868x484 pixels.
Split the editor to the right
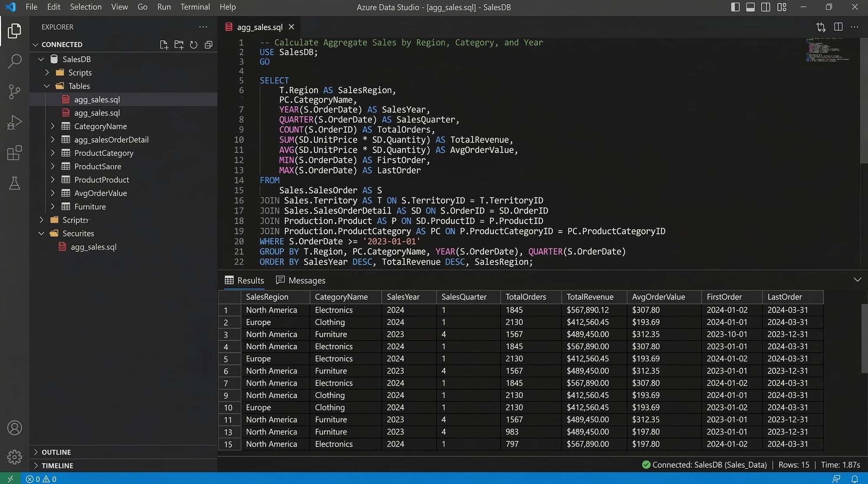click(838, 27)
